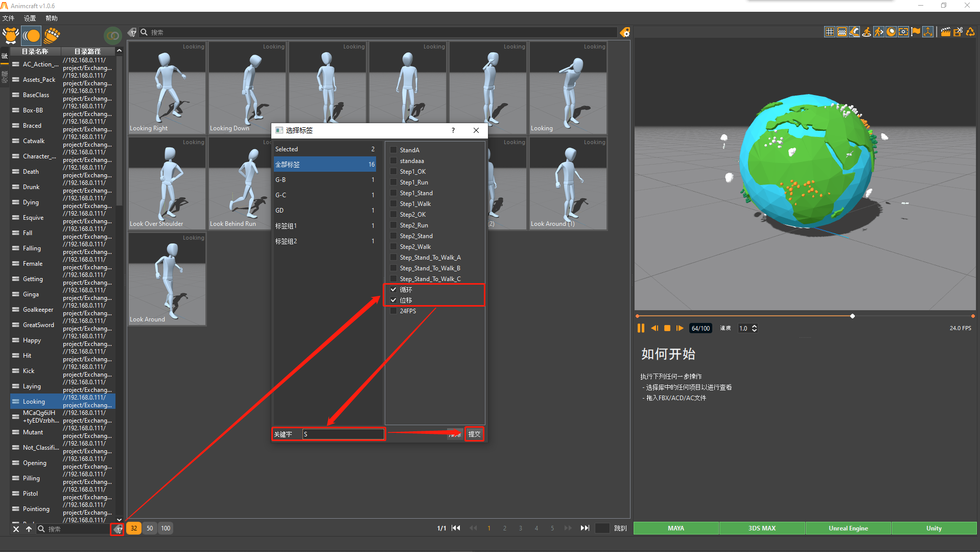
Task: Select the Death folder row
Action: tap(63, 172)
